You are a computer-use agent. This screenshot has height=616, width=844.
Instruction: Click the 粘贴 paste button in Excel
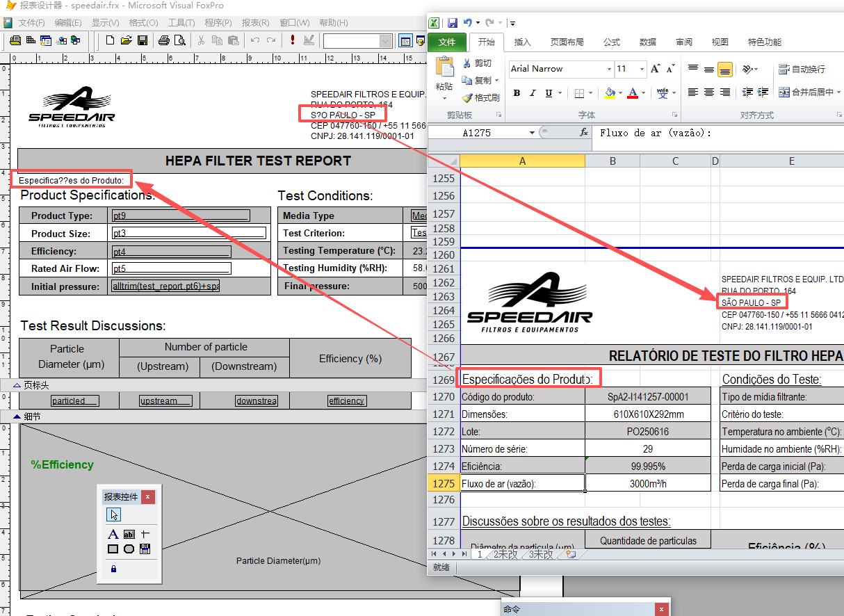click(x=444, y=76)
